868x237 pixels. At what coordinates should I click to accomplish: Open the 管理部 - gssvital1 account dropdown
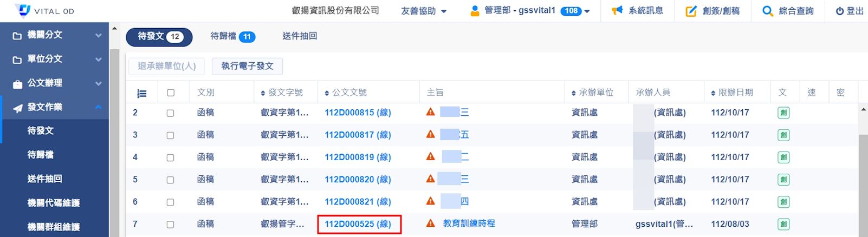(530, 11)
